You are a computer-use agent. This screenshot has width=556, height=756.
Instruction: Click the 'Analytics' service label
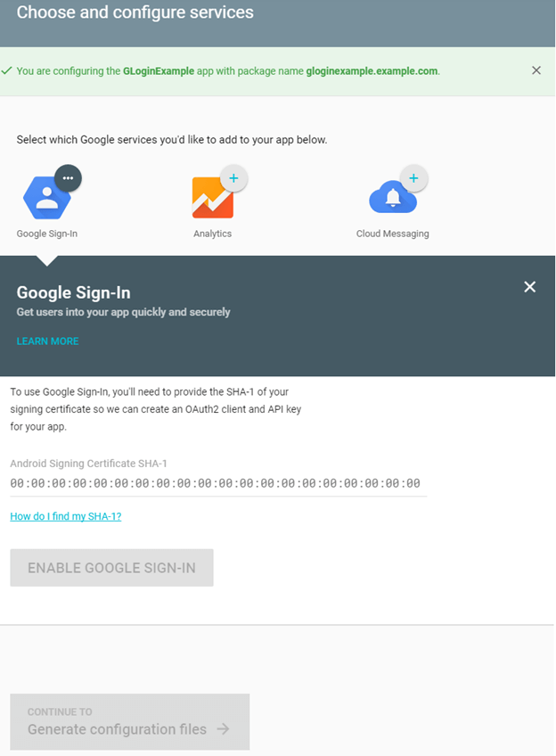pos(212,234)
